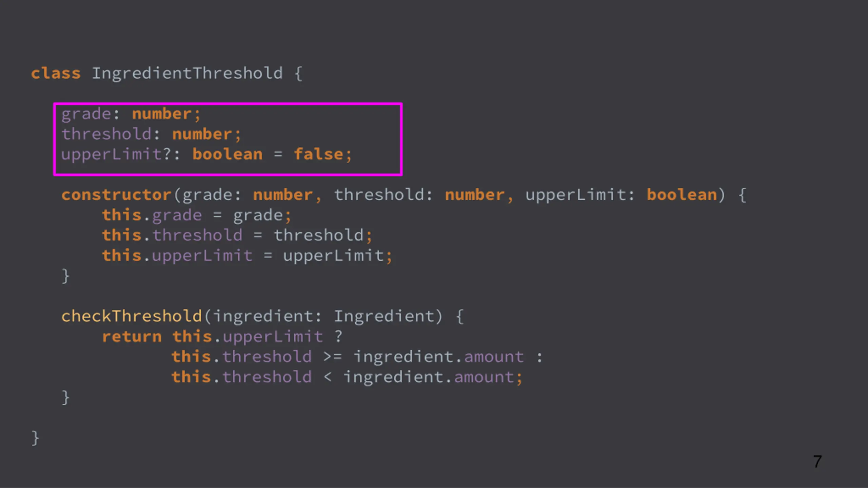
Task: Click the slide number 7
Action: coord(817,462)
